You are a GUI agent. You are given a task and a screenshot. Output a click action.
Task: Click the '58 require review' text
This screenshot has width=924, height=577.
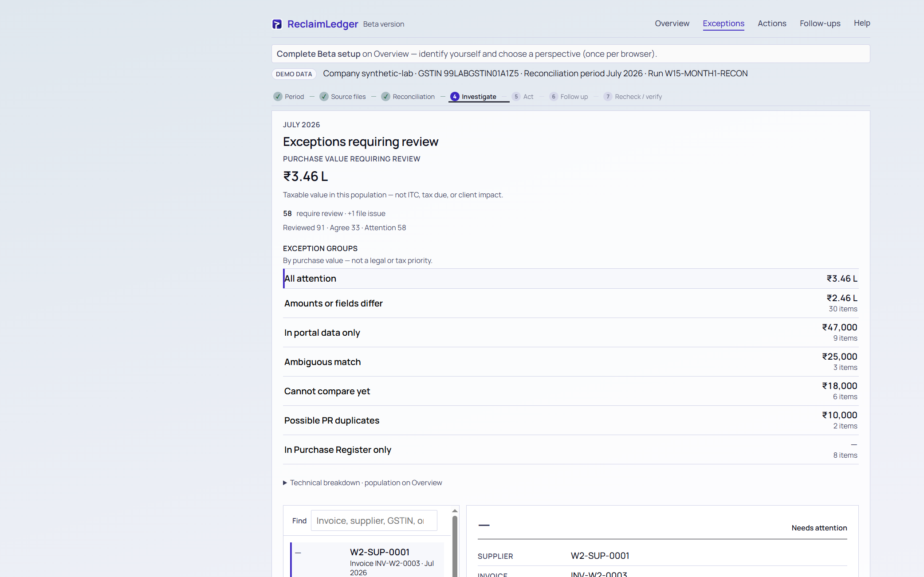313,213
